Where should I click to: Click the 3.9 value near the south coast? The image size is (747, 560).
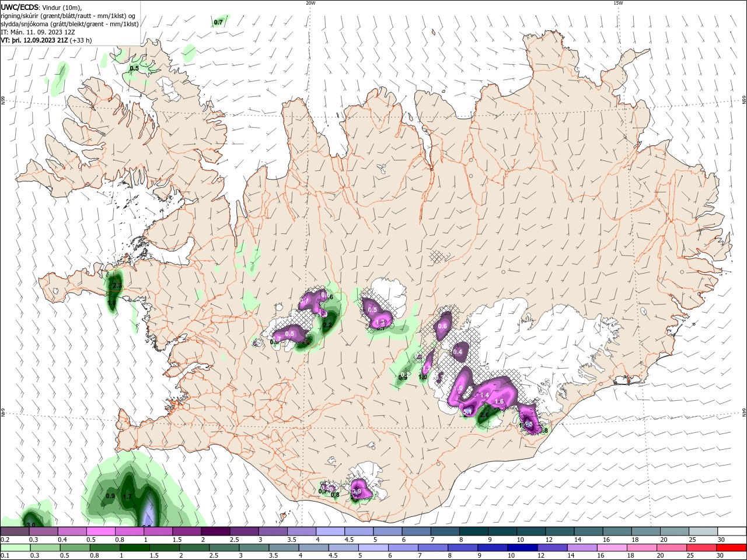[357, 492]
